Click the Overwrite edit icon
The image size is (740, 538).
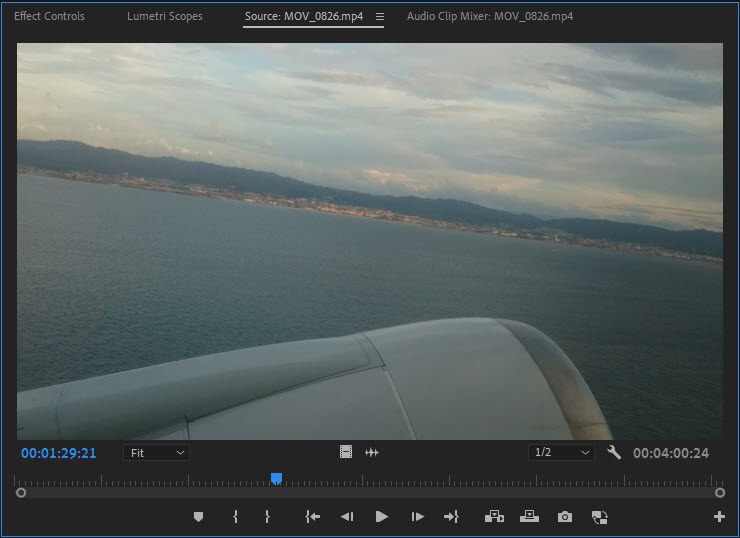pos(529,517)
